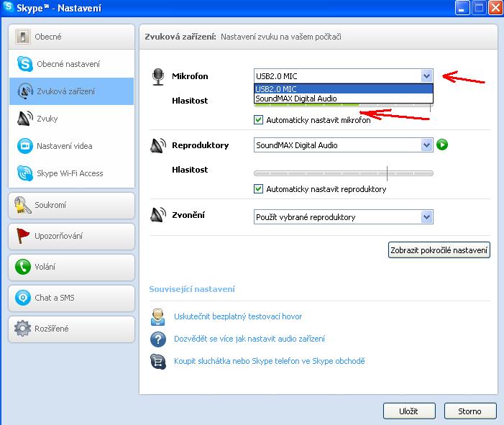Click the Související nastavení heading
This screenshot has width=504, height=425.
pyautogui.click(x=192, y=289)
